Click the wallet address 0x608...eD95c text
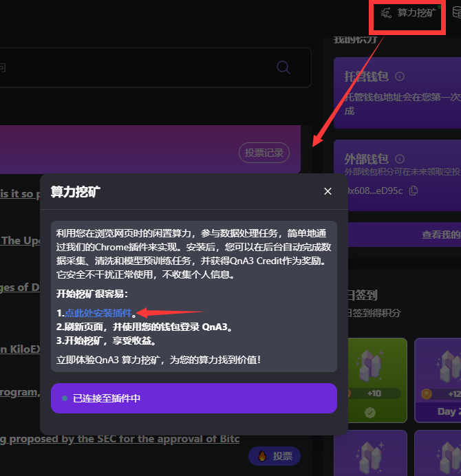Screen dimensions: 461x476 (x=376, y=191)
